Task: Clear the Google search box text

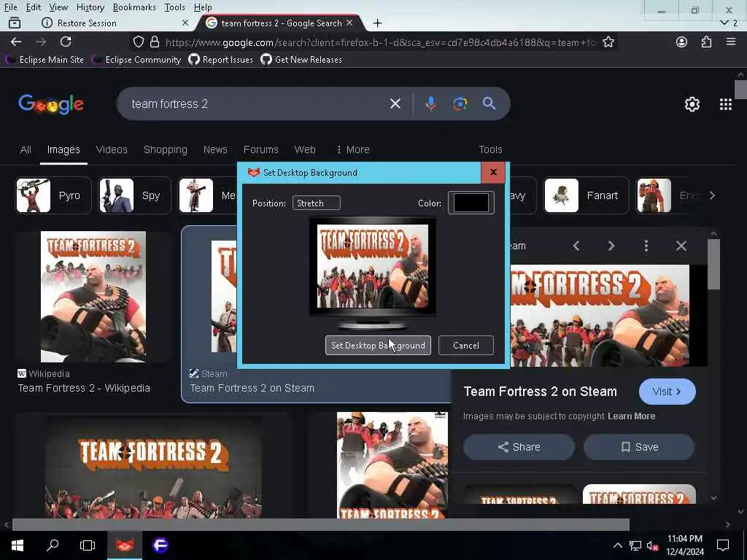Action: [395, 104]
